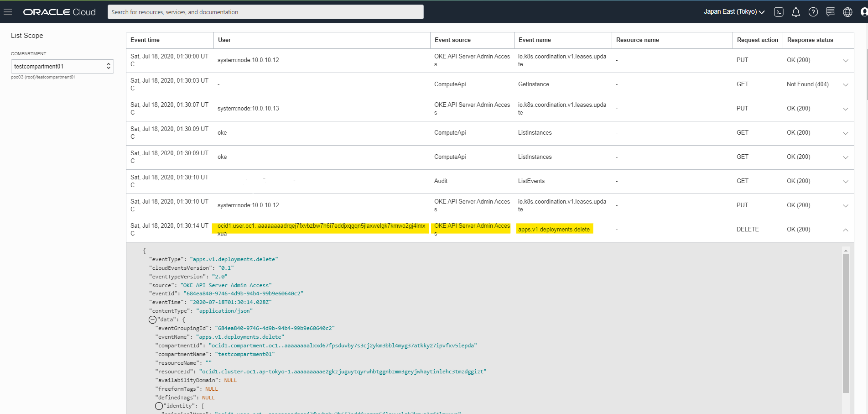868x414 pixels.
Task: Click the resourceId cluster OCID value
Action: [x=343, y=372]
